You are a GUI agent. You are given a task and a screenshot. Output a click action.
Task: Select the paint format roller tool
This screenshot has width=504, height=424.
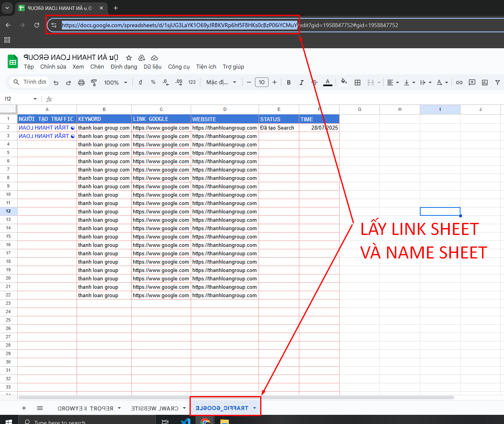(x=94, y=83)
